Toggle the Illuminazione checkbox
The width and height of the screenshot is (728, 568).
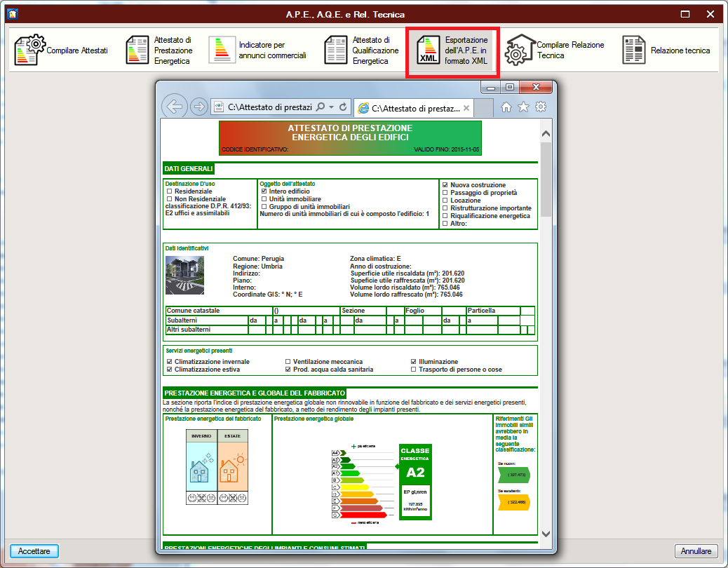(x=414, y=362)
